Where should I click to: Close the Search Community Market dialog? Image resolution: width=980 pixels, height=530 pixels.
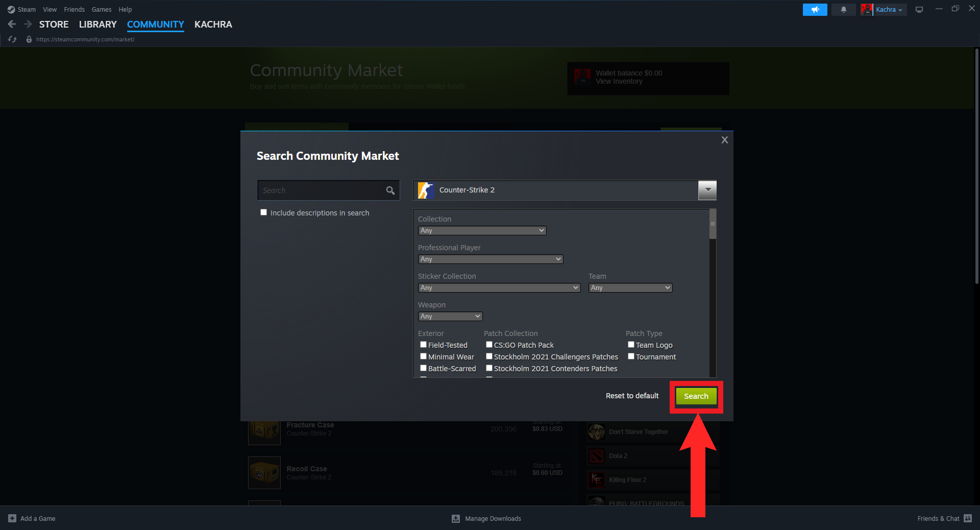[725, 140]
